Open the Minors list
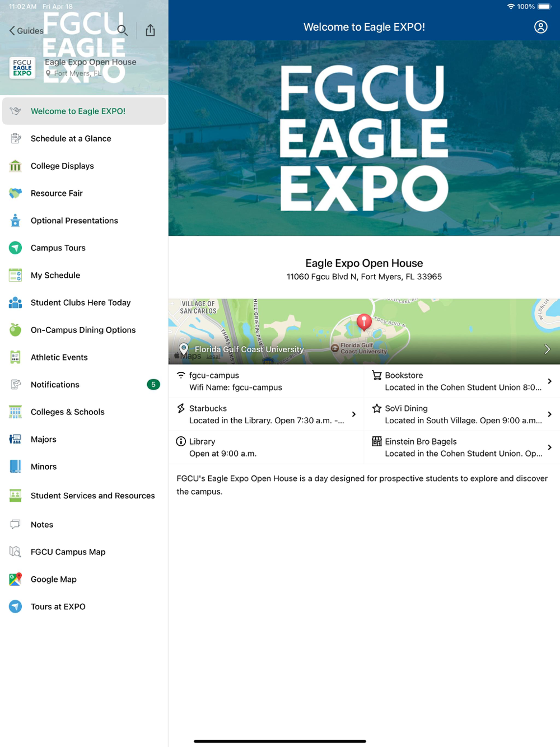 (84, 466)
